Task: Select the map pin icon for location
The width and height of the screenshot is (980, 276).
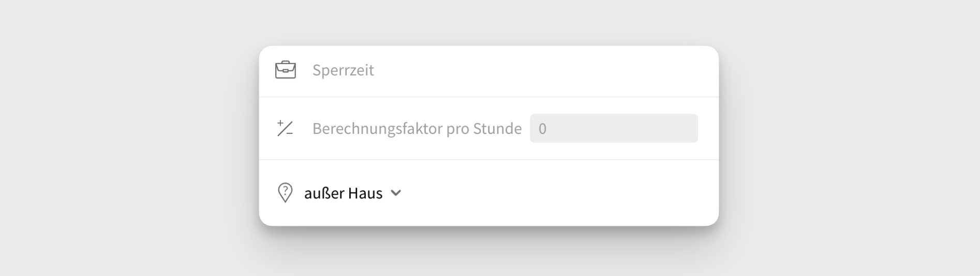Action: pyautogui.click(x=285, y=193)
